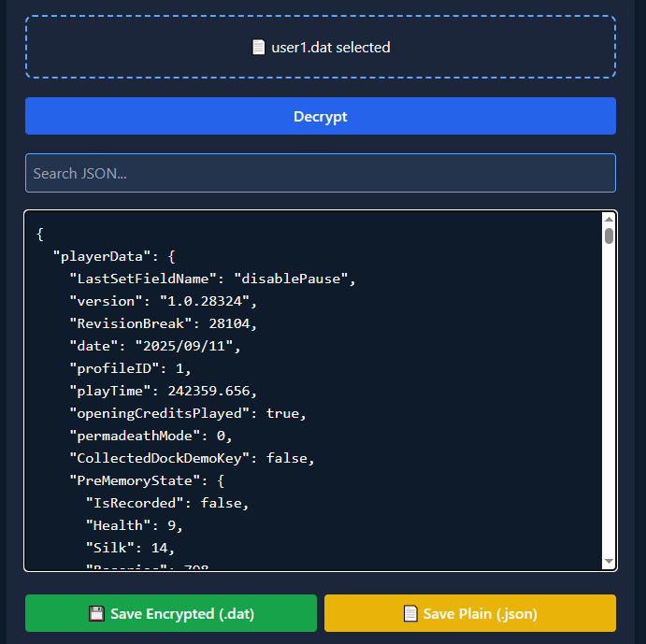Click the playTime value 242359.656
The height and width of the screenshot is (644, 646).
[x=208, y=391]
